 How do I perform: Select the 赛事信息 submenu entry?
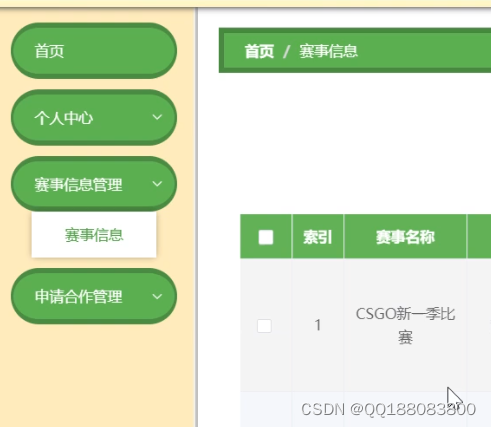[x=94, y=235]
